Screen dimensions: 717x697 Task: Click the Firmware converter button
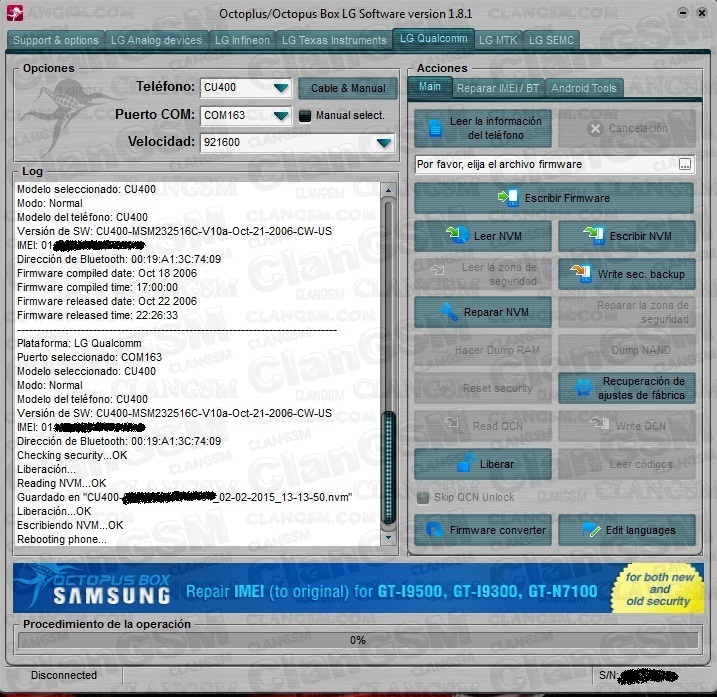pyautogui.click(x=482, y=530)
